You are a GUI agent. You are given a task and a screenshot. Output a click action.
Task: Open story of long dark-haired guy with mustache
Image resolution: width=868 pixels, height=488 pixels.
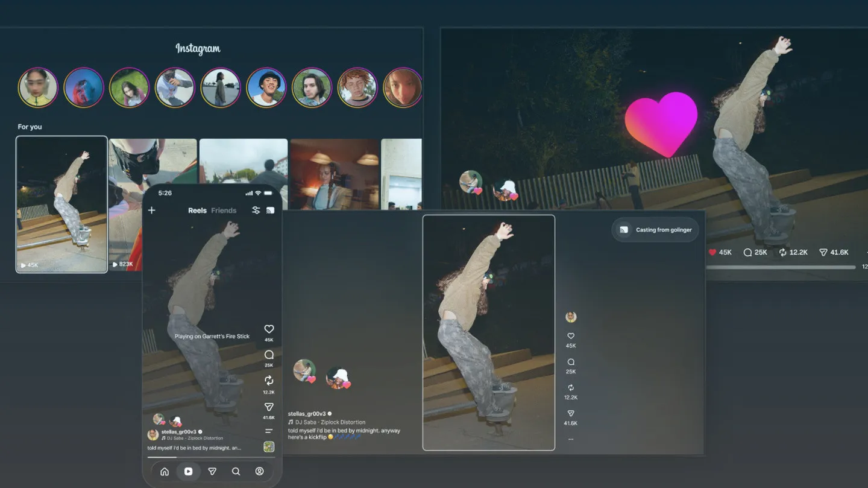tap(312, 87)
